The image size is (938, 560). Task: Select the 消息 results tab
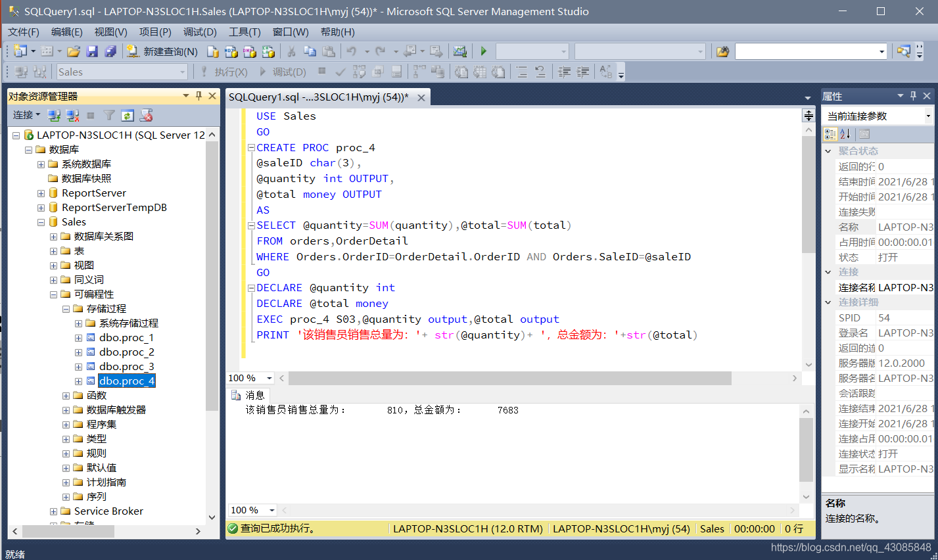pyautogui.click(x=248, y=395)
